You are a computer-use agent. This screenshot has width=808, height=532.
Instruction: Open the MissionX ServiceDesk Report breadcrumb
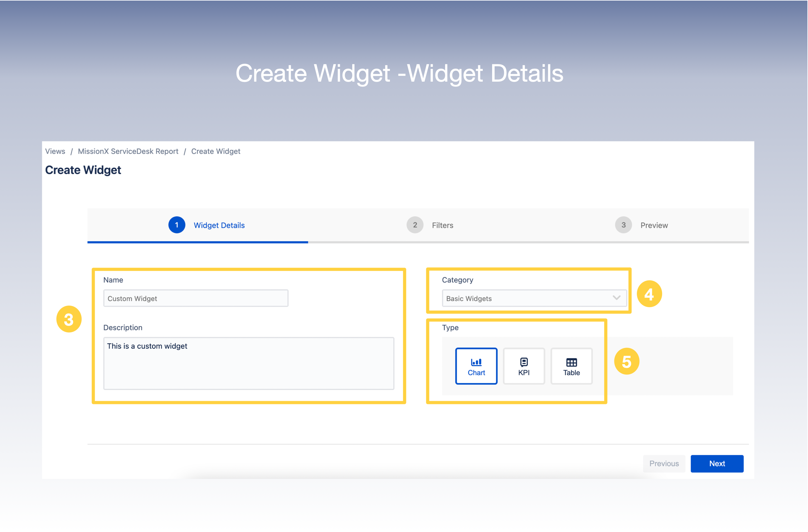tap(128, 151)
